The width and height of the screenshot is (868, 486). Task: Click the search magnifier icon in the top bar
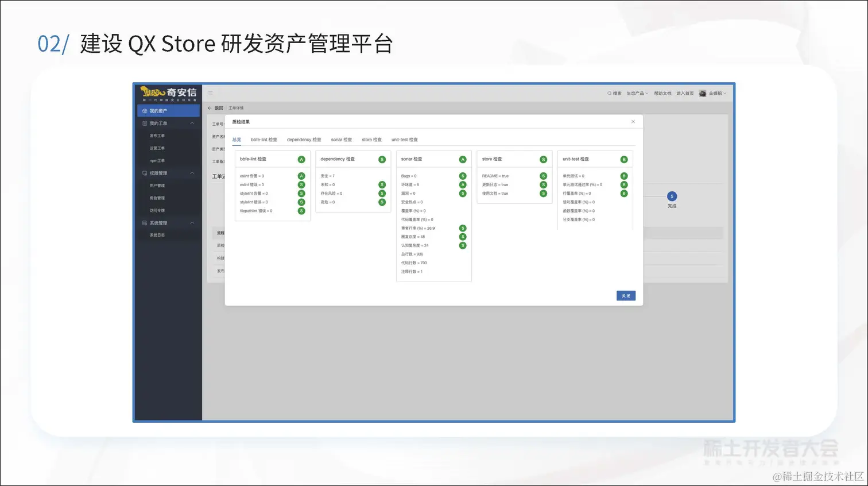point(609,93)
